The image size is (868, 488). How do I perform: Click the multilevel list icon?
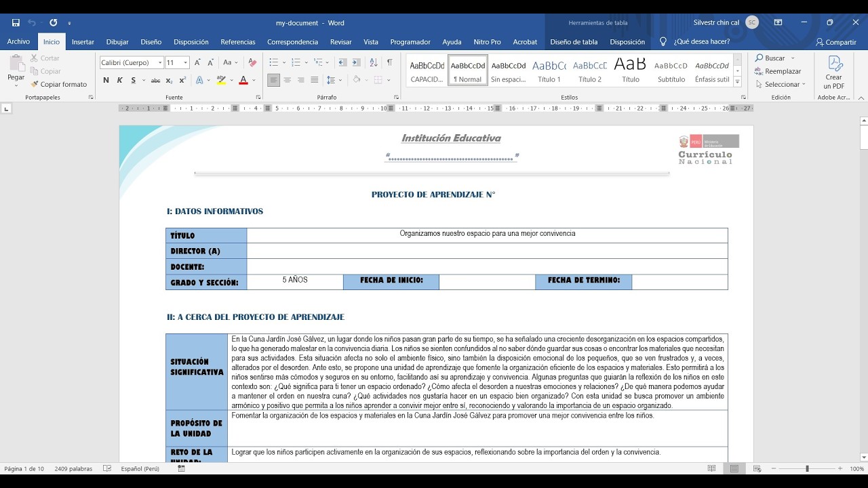point(318,62)
